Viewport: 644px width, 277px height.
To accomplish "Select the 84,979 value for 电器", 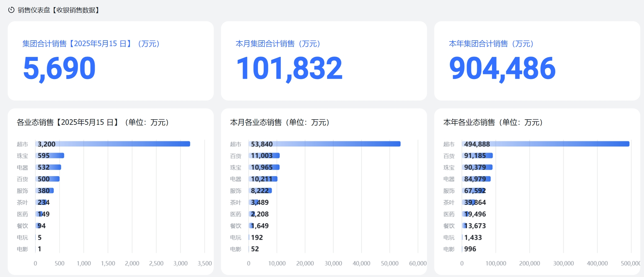I will tap(475, 179).
